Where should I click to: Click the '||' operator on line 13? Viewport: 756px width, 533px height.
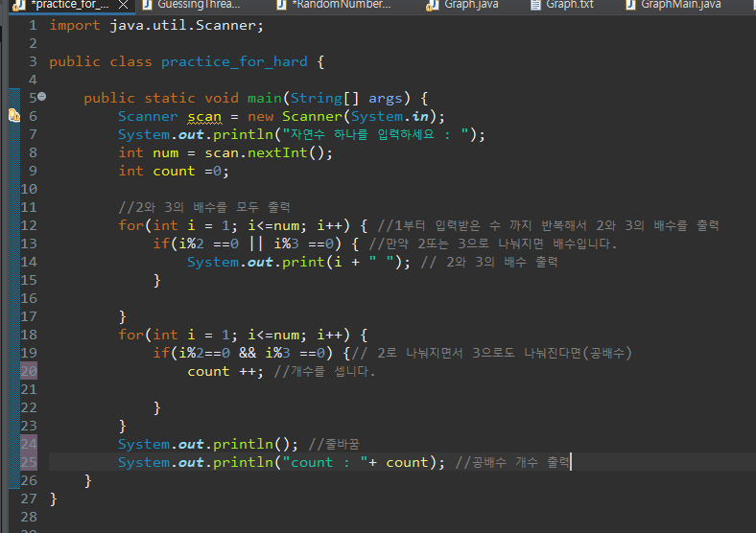pyautogui.click(x=256, y=243)
